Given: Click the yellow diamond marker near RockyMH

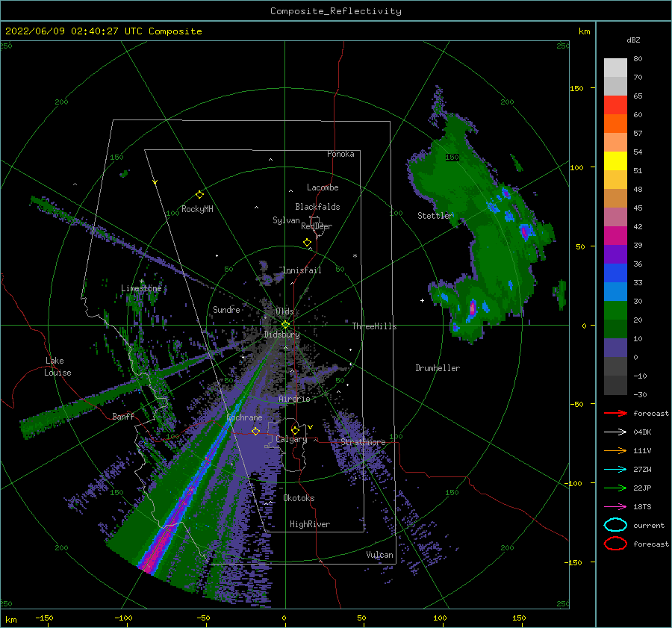Looking at the screenshot, I should [x=199, y=195].
